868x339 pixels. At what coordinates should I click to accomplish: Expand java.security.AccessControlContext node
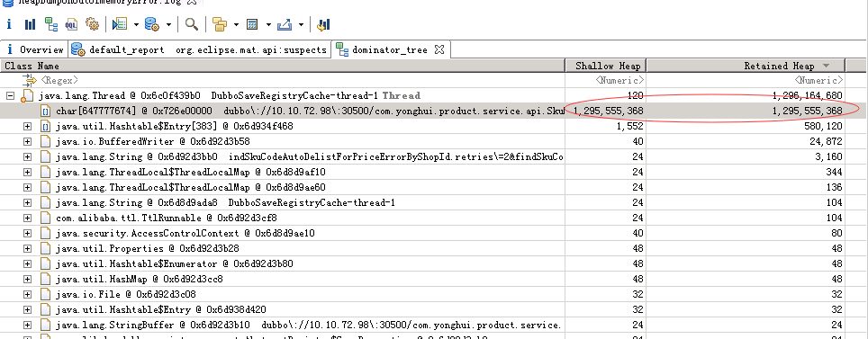click(x=27, y=234)
